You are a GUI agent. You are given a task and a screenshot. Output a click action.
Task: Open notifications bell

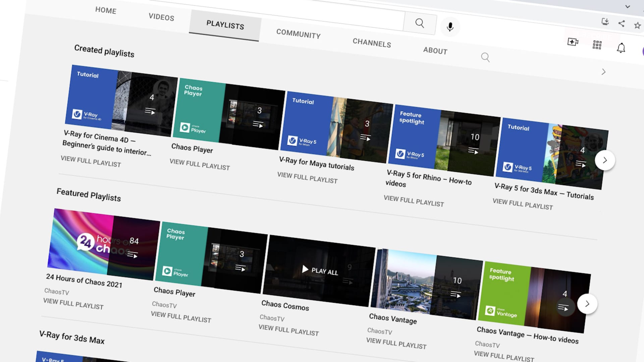(x=621, y=48)
